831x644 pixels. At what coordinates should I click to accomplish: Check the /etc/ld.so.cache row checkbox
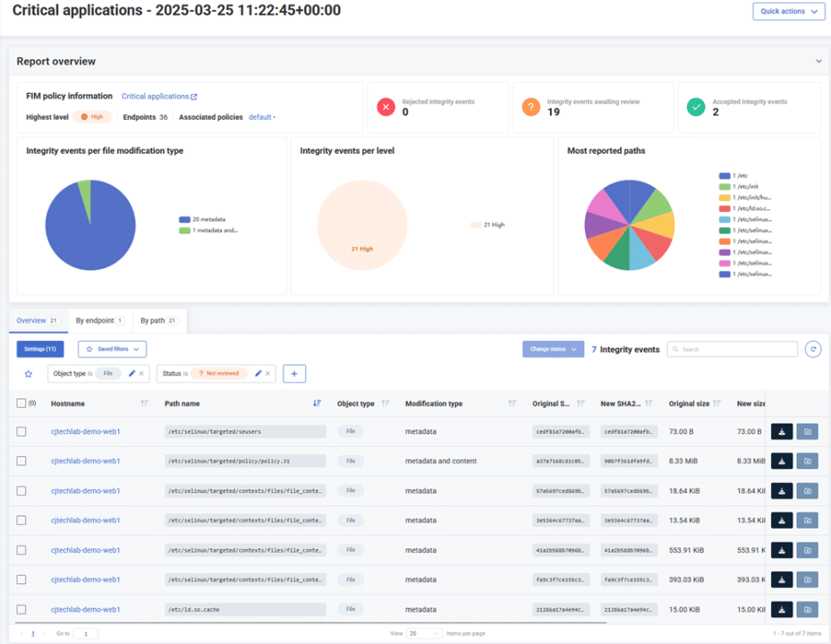(21, 609)
